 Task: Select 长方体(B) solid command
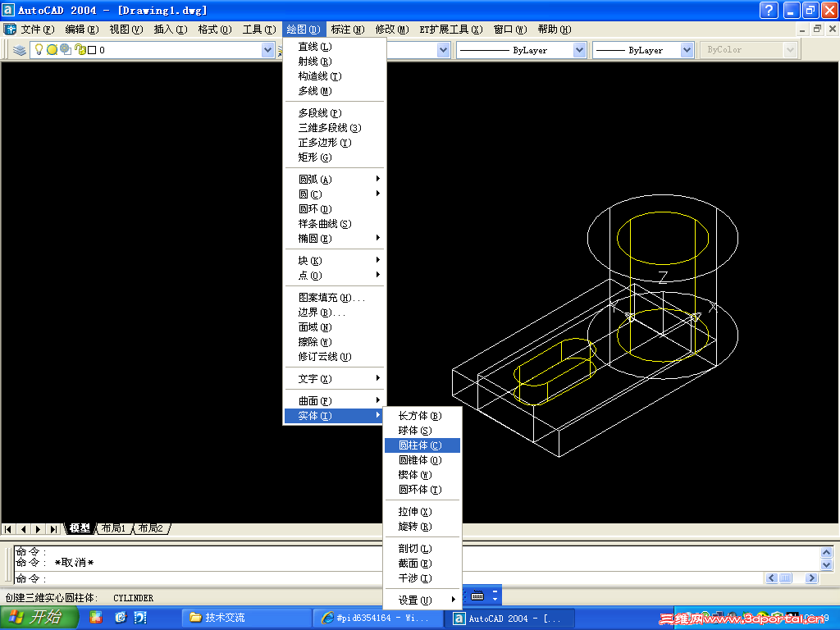click(422, 416)
